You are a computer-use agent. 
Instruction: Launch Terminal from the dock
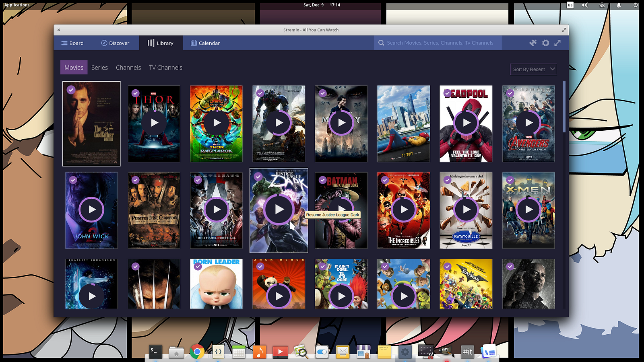[155, 352]
